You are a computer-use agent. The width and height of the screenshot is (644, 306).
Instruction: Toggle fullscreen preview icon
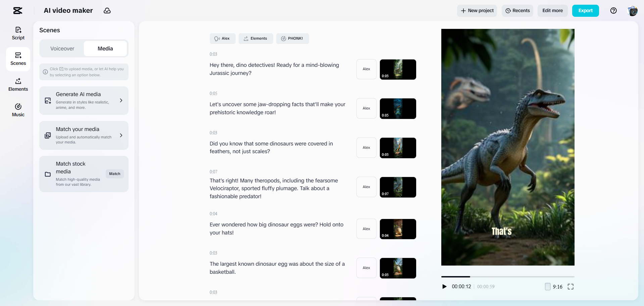click(571, 287)
